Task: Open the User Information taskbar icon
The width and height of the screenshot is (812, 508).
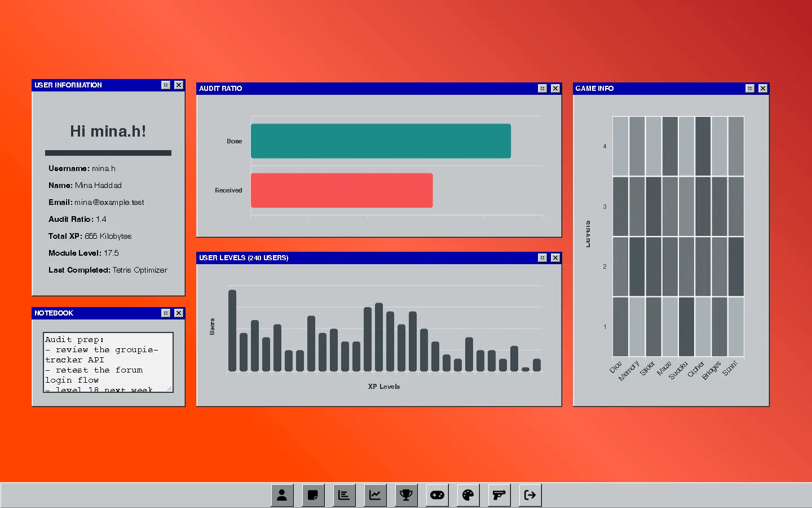Action: [x=282, y=495]
